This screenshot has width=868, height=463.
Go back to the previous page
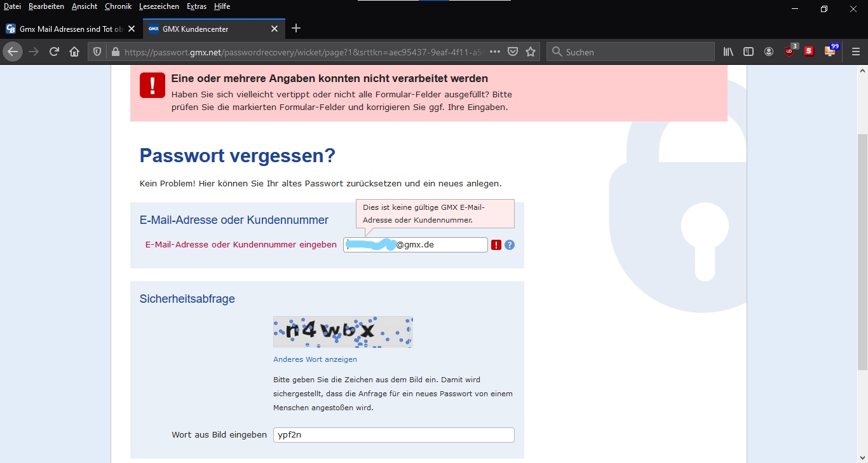click(13, 52)
